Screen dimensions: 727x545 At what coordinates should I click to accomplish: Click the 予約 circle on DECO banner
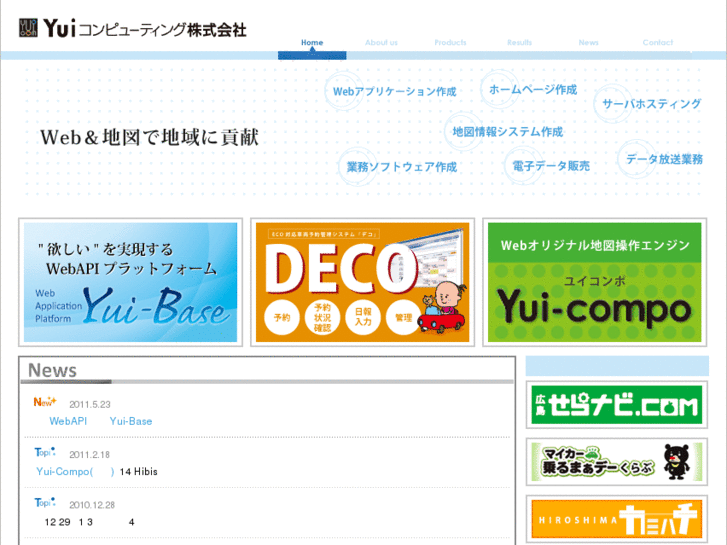point(282,318)
